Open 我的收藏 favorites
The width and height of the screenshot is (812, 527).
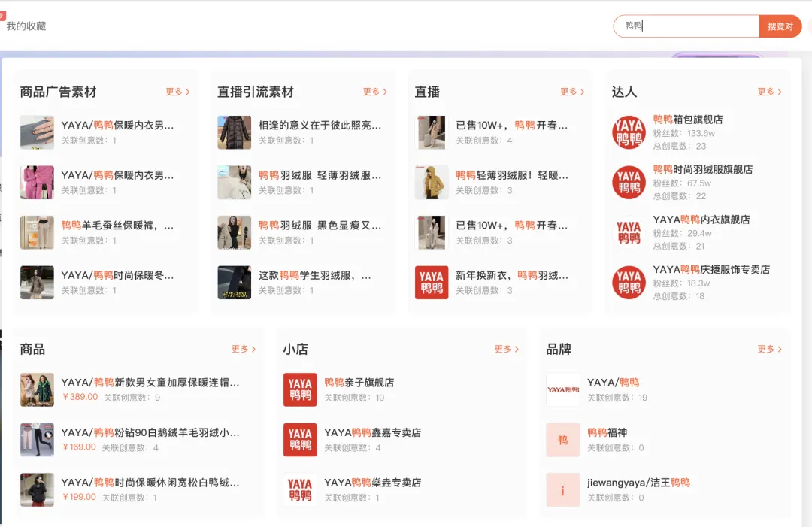tap(26, 26)
